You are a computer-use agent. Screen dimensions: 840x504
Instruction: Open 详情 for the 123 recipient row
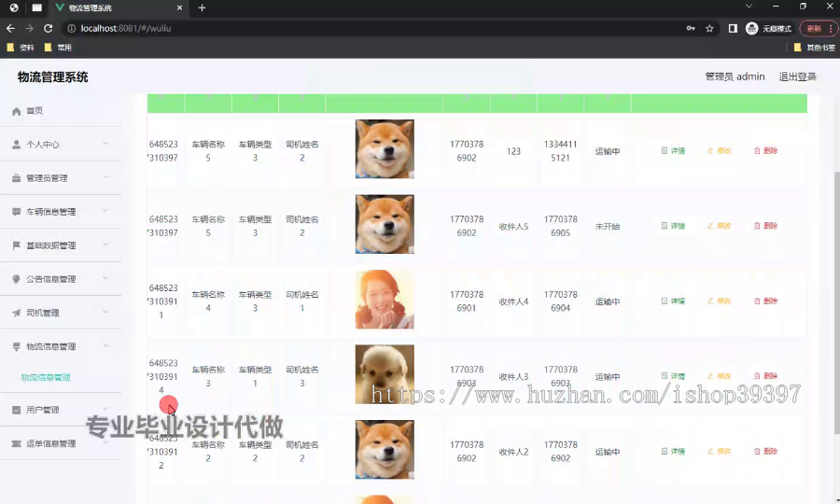(673, 151)
